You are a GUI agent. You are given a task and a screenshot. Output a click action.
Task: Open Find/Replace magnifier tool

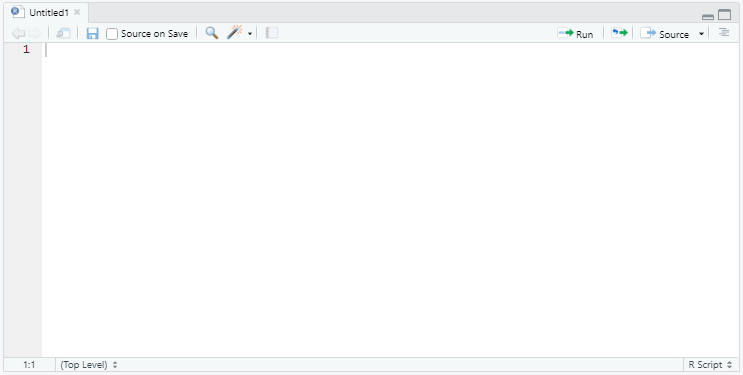point(212,33)
